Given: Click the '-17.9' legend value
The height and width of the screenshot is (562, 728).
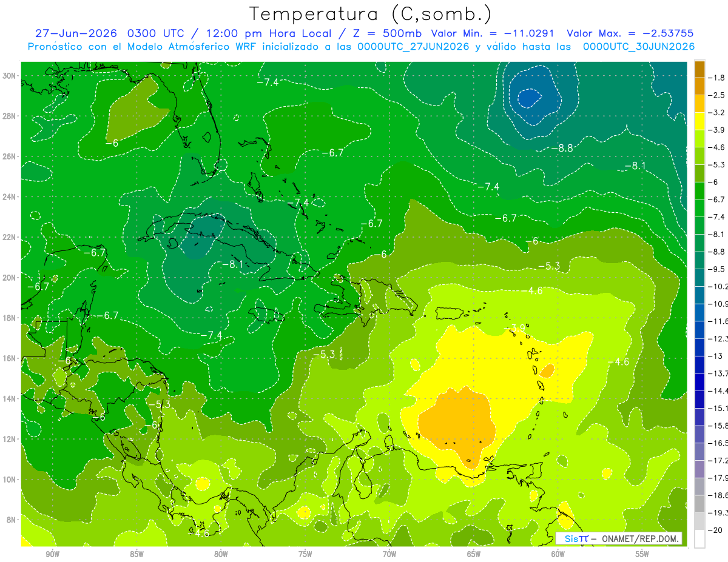Looking at the screenshot, I should click(x=718, y=478).
